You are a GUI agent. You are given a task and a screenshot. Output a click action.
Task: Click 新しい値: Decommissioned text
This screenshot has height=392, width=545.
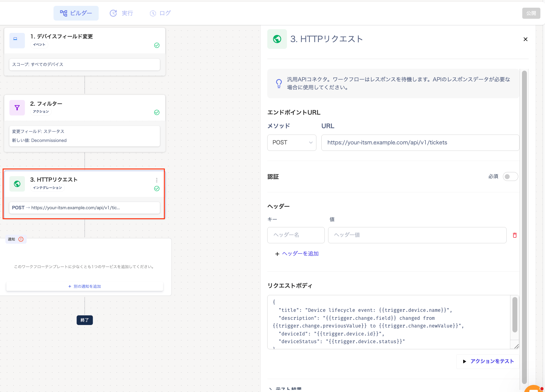(x=39, y=140)
